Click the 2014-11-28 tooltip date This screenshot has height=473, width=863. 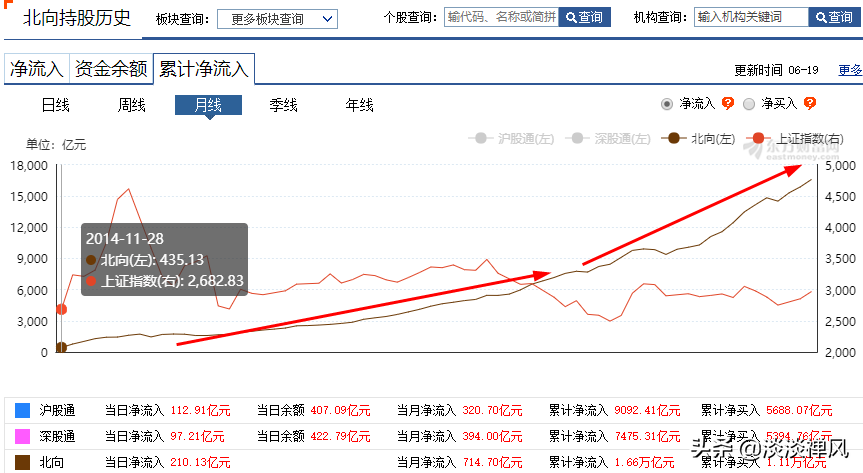tap(125, 239)
